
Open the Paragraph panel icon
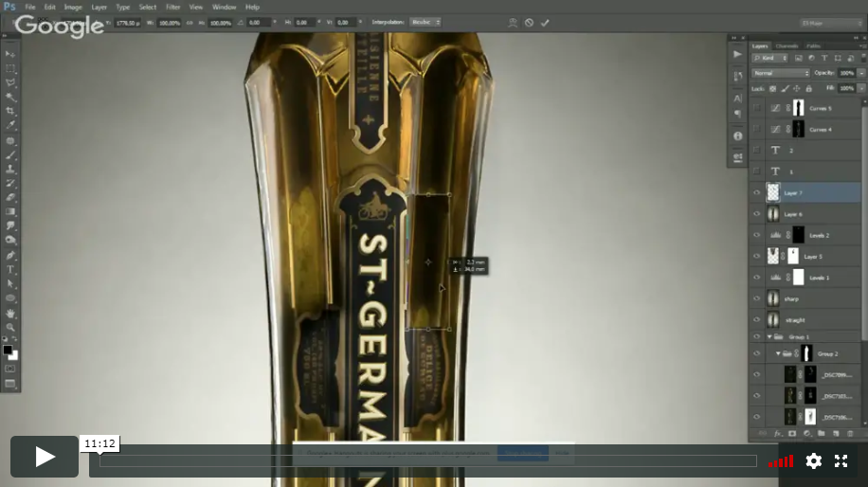(737, 114)
